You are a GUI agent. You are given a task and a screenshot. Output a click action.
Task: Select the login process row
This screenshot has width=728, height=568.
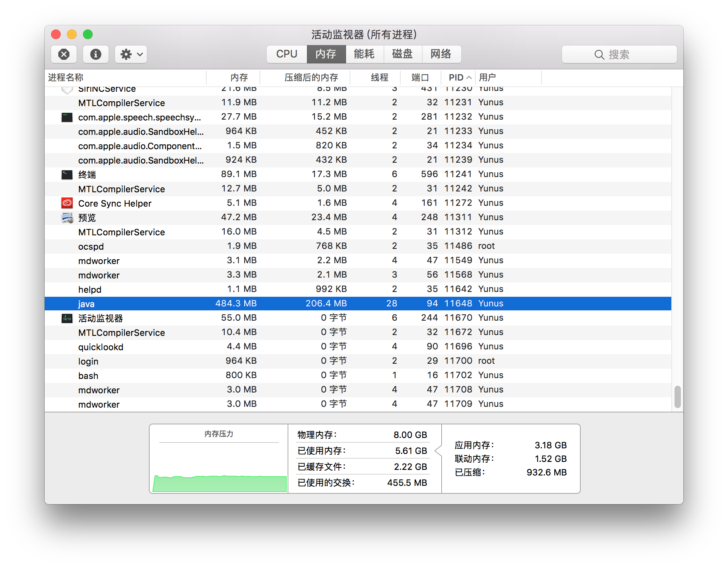coord(358,361)
